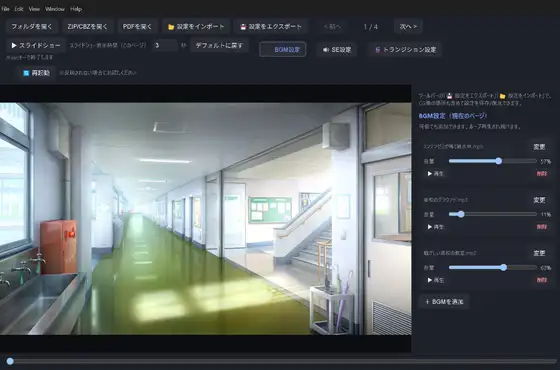Click 変更 for the 63% volume track
Image resolution: width=560 pixels, height=370 pixels.
[539, 253]
